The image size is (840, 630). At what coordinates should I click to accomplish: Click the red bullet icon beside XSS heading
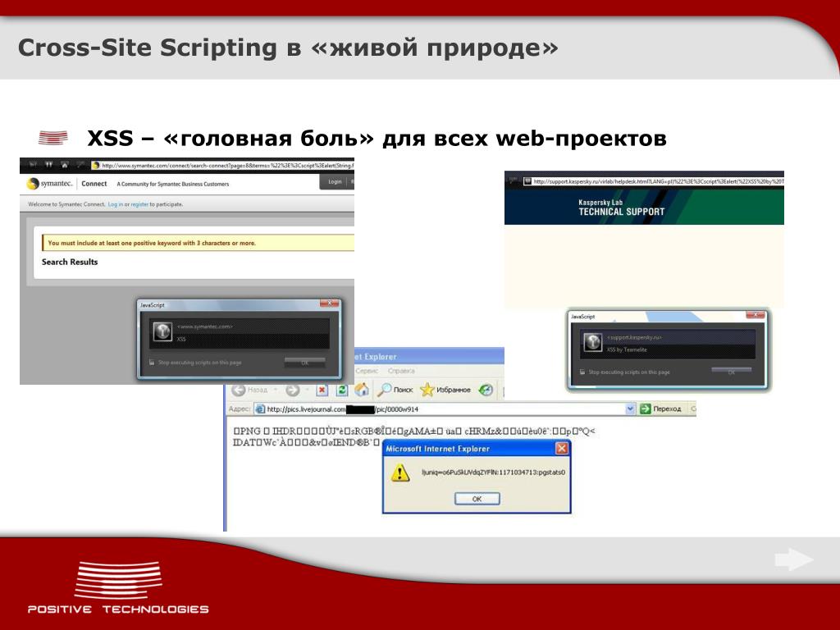coord(53,138)
